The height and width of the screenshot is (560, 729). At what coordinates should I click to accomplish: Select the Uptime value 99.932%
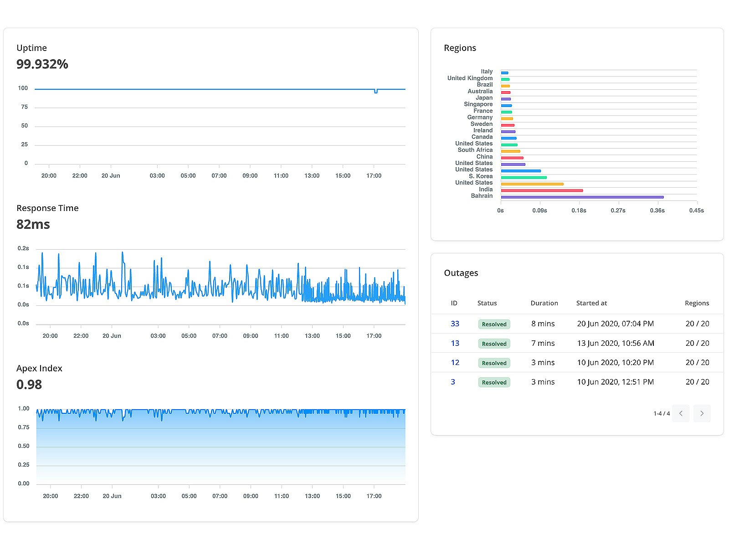tap(42, 64)
